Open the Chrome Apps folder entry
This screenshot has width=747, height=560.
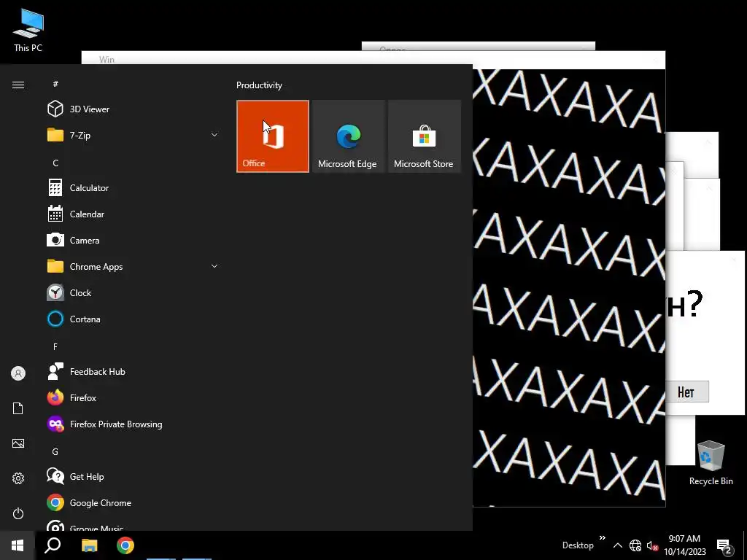tap(133, 266)
